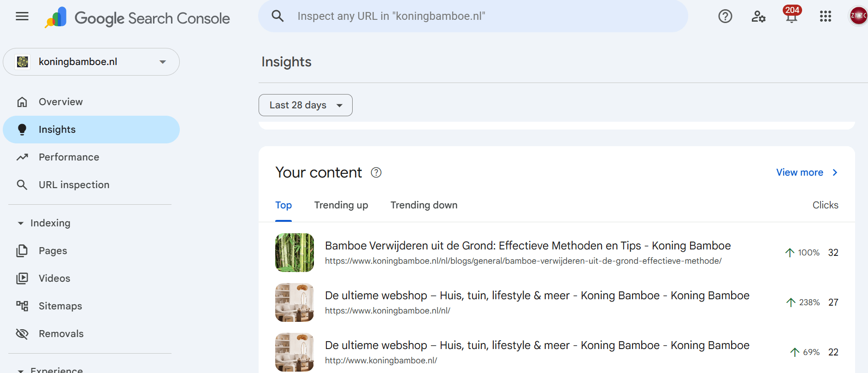Open the Google apps grid
Screen dimensions: 868x373
(x=825, y=17)
